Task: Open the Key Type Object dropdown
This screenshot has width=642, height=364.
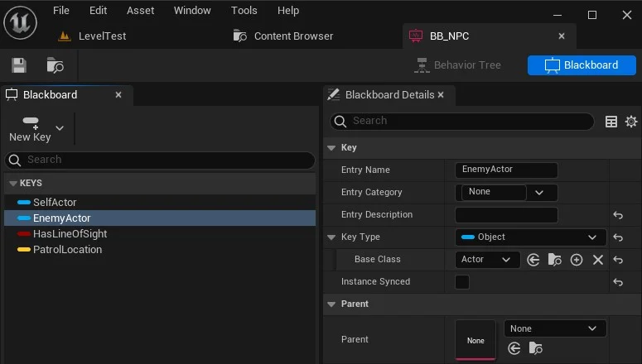Action: pos(530,237)
